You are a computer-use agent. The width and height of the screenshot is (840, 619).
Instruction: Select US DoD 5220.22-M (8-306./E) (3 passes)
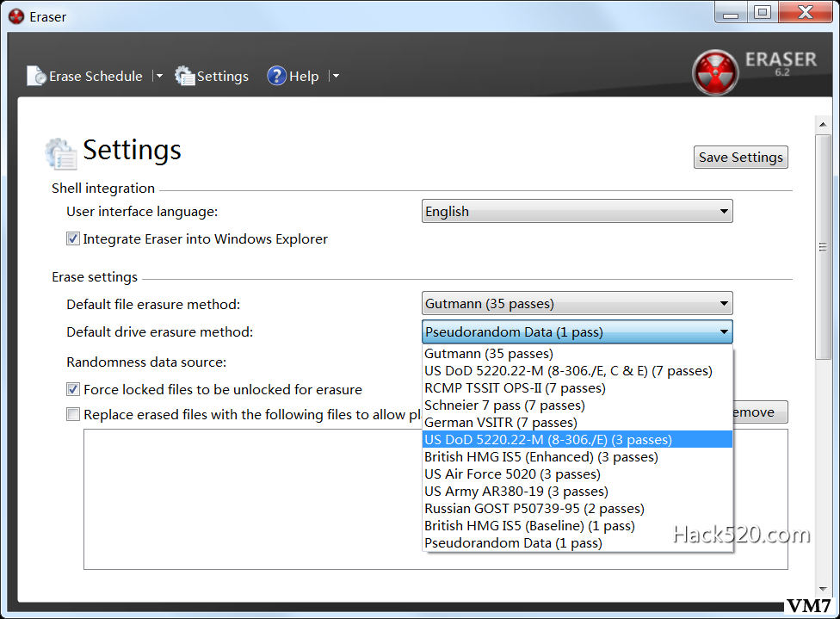tap(577, 439)
